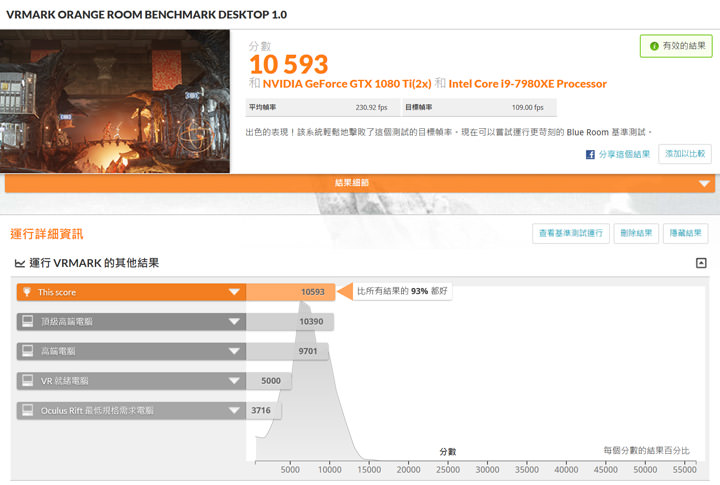Click the 運行詳細資訊 heading

(x=47, y=234)
